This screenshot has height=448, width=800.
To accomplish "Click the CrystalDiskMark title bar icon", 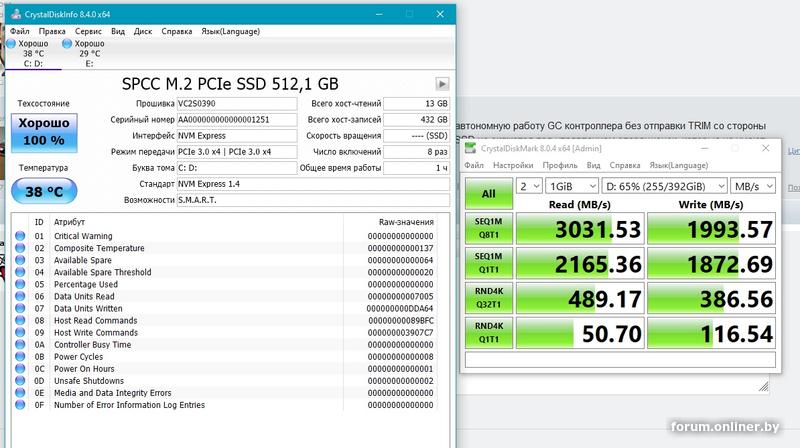I will [470, 148].
